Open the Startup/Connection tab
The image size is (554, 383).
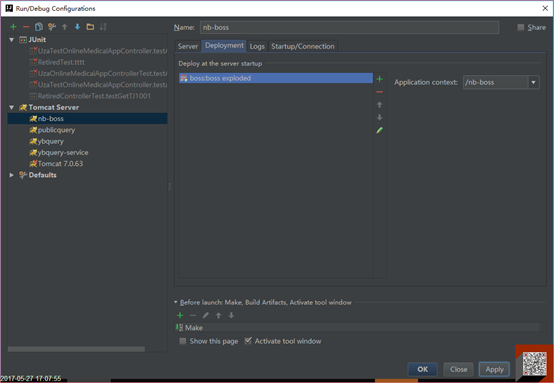coord(303,46)
